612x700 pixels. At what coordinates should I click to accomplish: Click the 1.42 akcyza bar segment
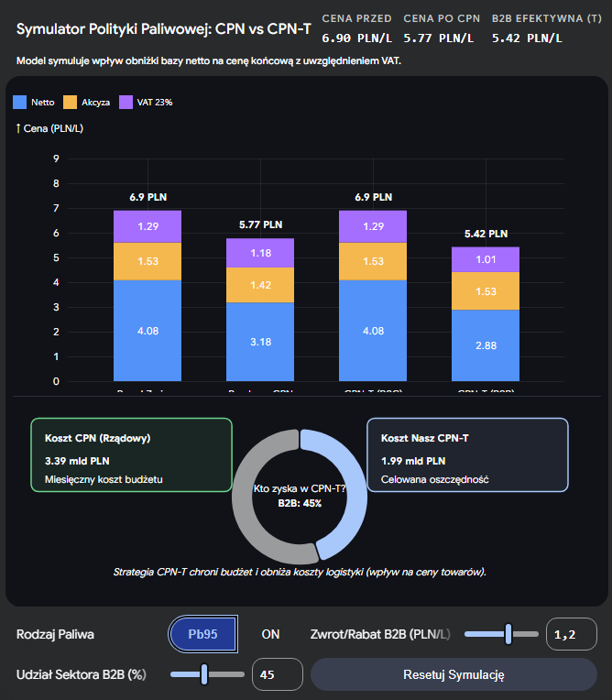[x=260, y=285]
